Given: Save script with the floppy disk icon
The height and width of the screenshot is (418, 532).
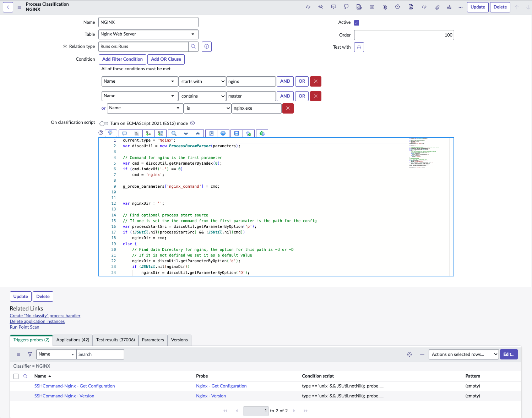Looking at the screenshot, I should click(x=237, y=133).
